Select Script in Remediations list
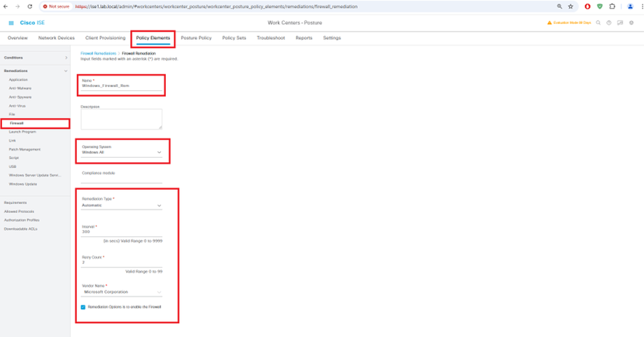Image resolution: width=644 pixels, height=337 pixels. (14, 158)
